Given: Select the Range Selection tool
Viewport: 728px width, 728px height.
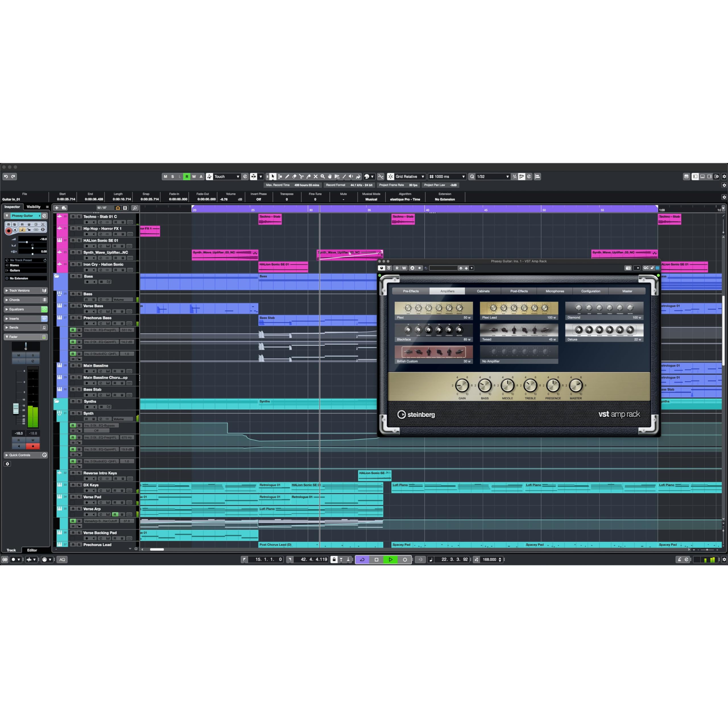Looking at the screenshot, I should tap(280, 176).
